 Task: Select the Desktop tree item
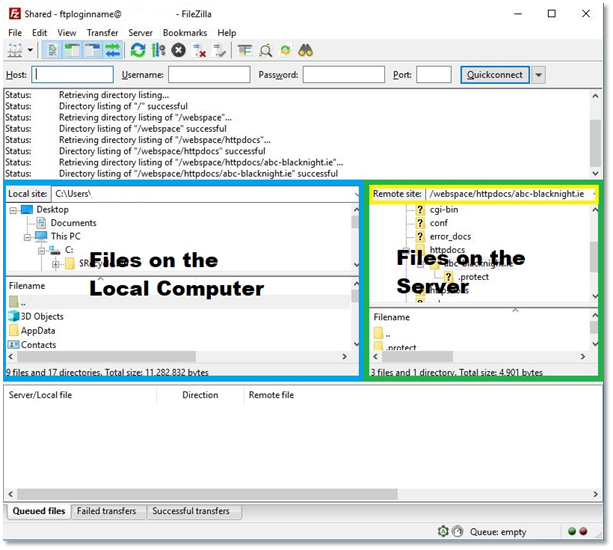tap(52, 210)
